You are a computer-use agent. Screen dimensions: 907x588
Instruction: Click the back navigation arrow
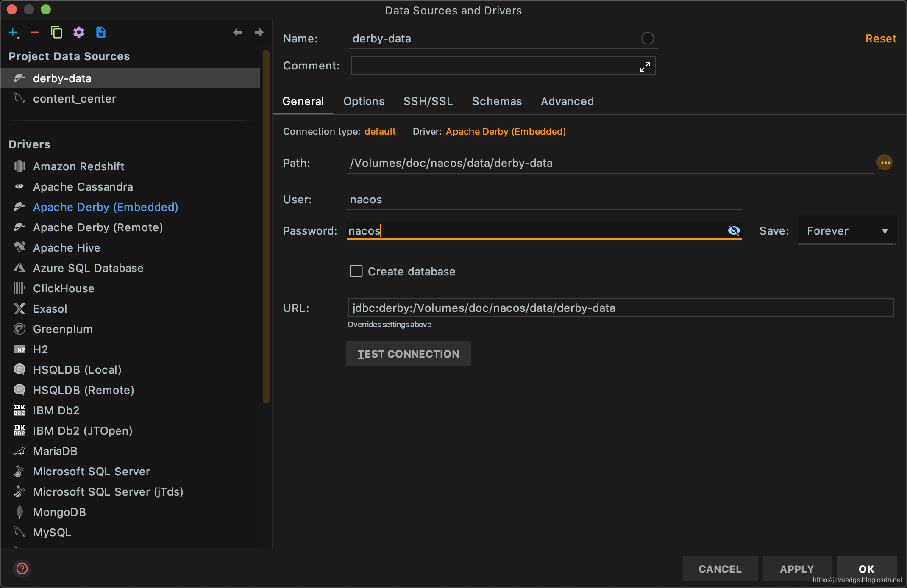[x=237, y=33]
